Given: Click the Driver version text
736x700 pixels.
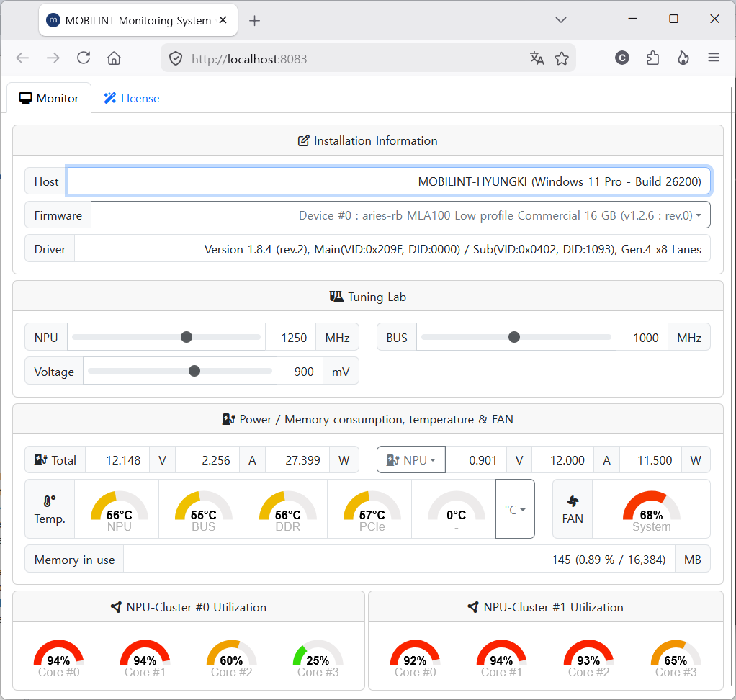Looking at the screenshot, I should [x=452, y=249].
